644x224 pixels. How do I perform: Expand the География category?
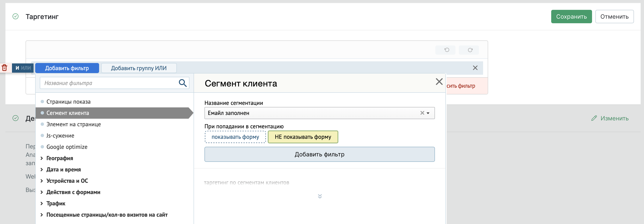pyautogui.click(x=59, y=158)
